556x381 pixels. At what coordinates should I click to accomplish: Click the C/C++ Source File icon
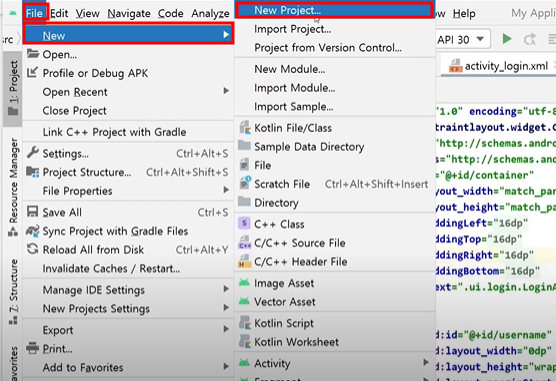click(244, 242)
